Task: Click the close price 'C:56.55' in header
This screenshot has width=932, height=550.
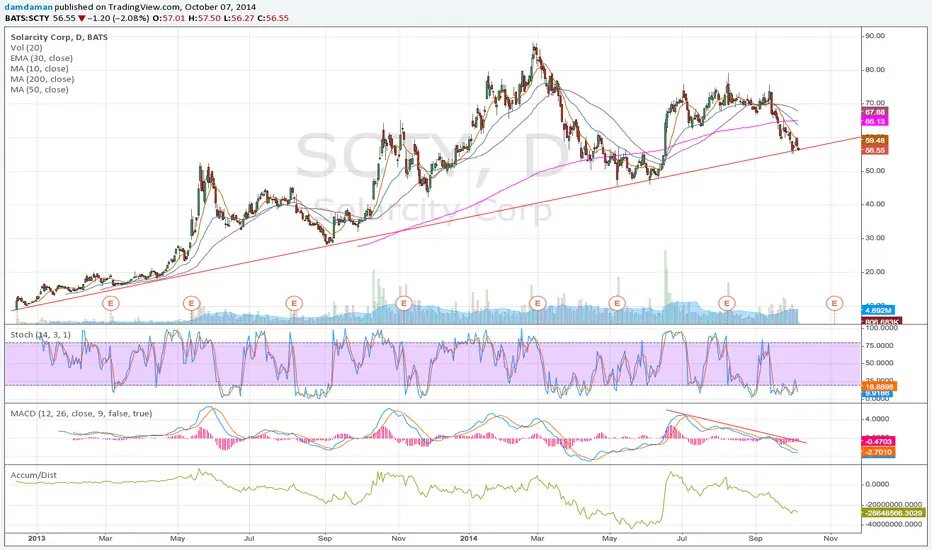Action: click(273, 18)
